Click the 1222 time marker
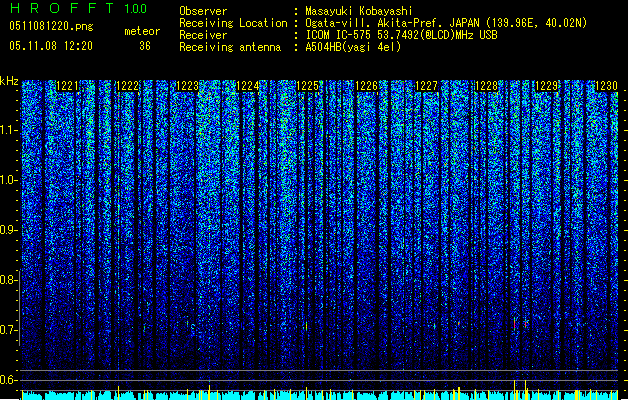 pos(128,86)
